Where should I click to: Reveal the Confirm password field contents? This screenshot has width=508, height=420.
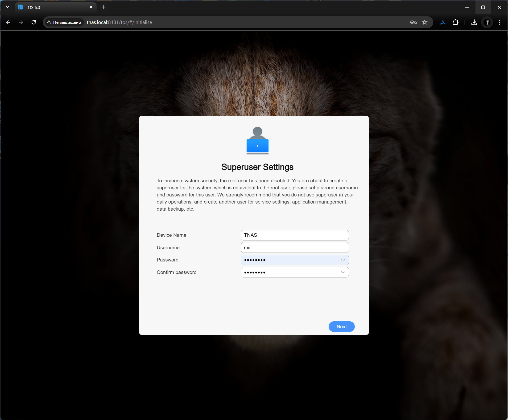point(343,272)
